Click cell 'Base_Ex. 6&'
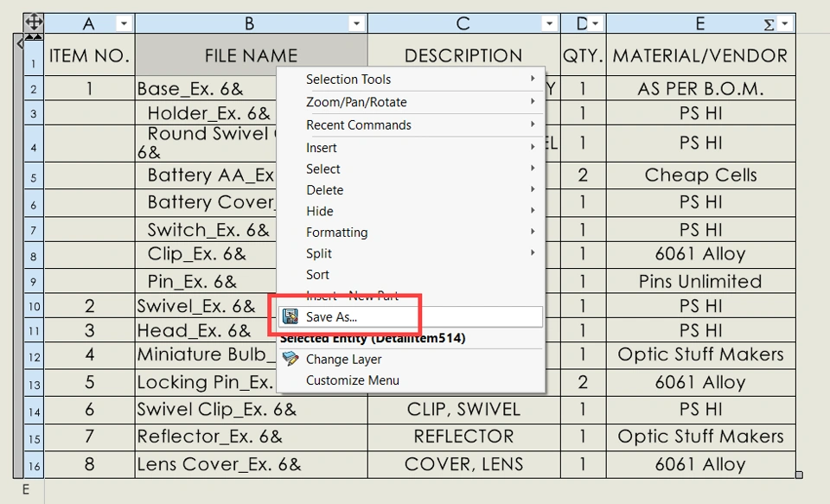This screenshot has width=830, height=504. pyautogui.click(x=207, y=88)
